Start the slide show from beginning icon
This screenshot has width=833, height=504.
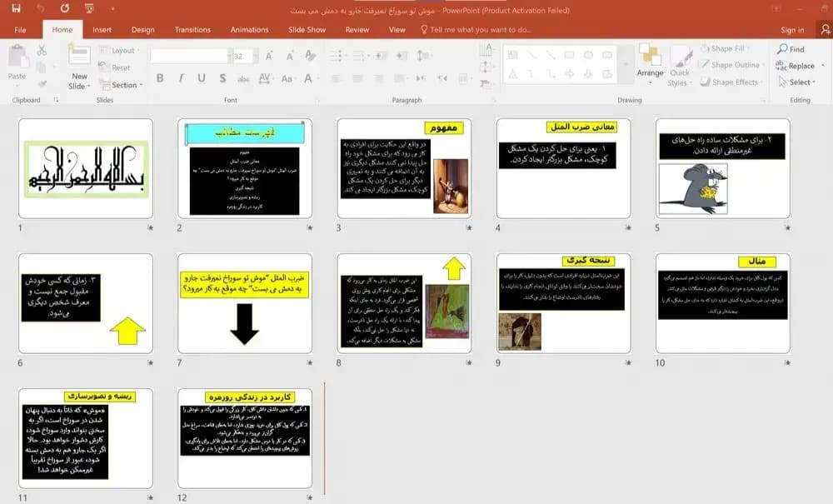89,8
